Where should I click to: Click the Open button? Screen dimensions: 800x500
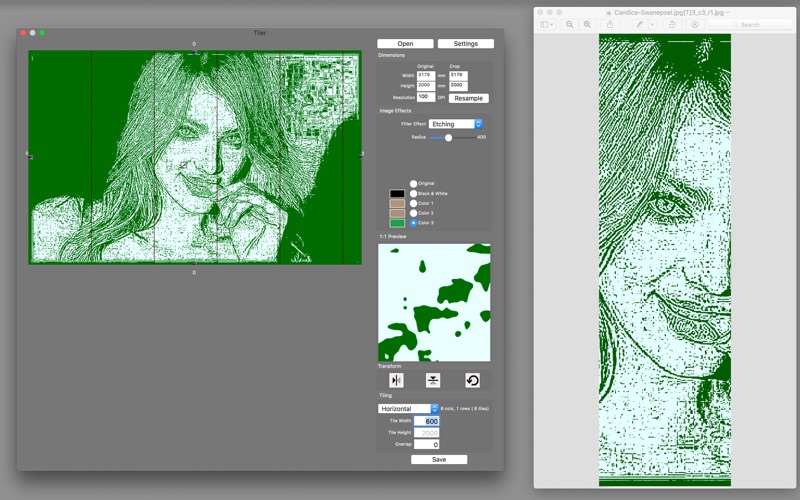point(405,44)
